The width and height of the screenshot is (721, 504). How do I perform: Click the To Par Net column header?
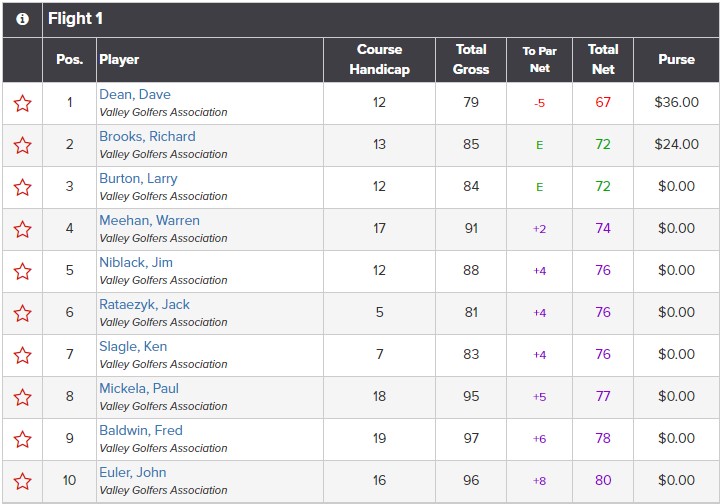[539, 59]
